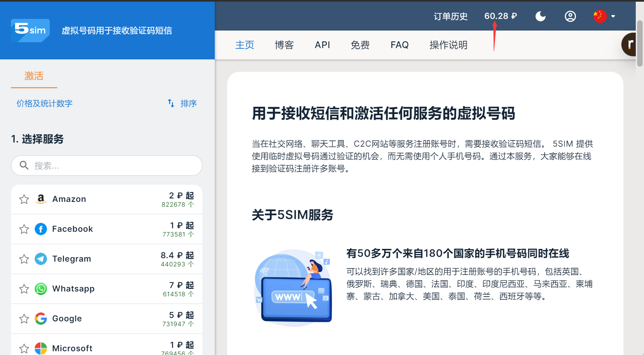Image resolution: width=644 pixels, height=355 pixels.
Task: Click Amazon price 2 ₽ 起
Action: [x=182, y=196]
